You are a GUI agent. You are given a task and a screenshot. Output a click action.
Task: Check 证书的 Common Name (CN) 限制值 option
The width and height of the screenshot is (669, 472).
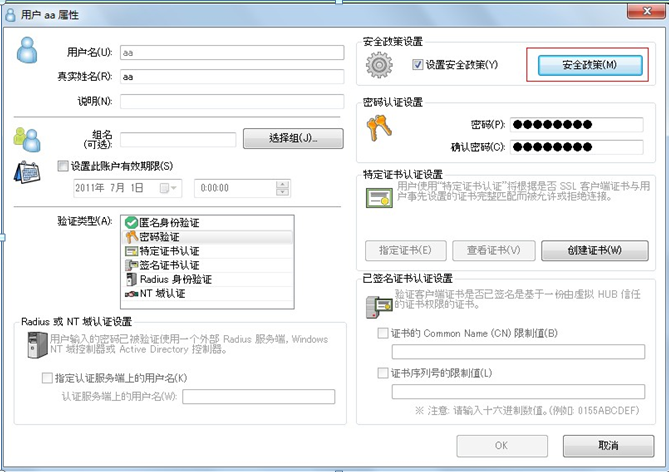383,333
